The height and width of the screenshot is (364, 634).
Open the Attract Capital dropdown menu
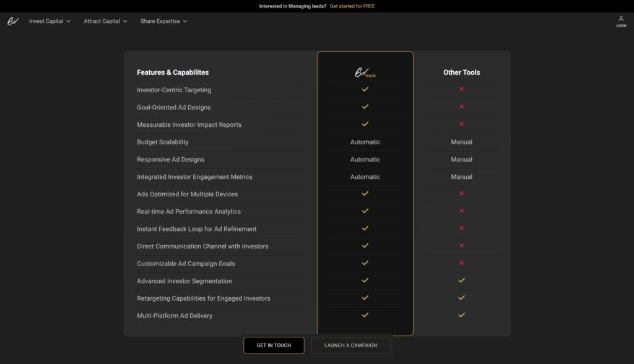tap(105, 21)
